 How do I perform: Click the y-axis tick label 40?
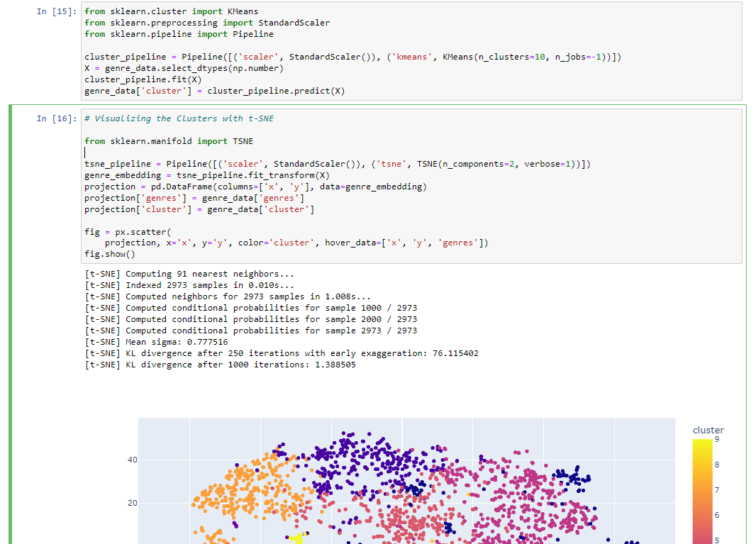point(132,460)
